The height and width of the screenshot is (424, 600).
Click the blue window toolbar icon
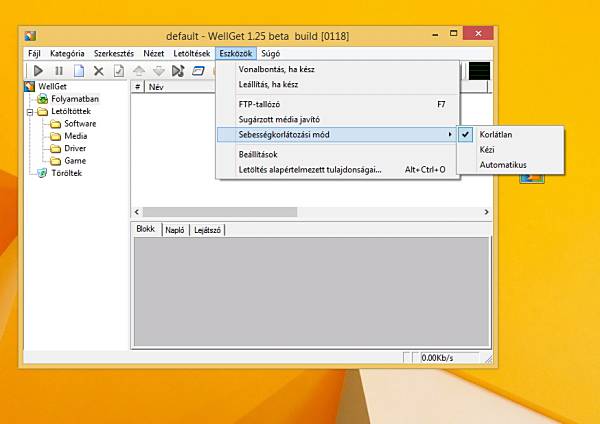click(198, 71)
